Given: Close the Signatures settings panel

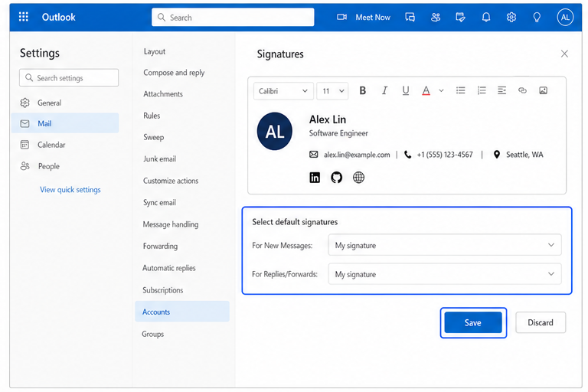Looking at the screenshot, I should [x=564, y=54].
